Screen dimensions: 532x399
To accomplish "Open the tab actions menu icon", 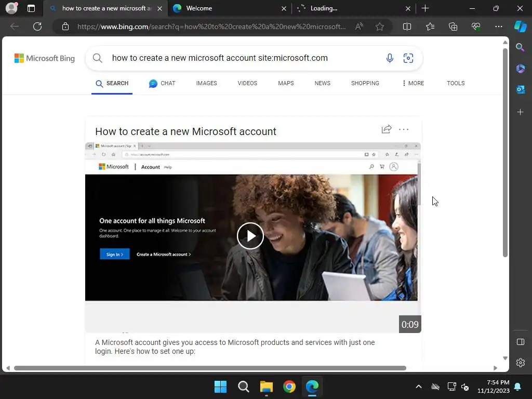I will pos(31,8).
